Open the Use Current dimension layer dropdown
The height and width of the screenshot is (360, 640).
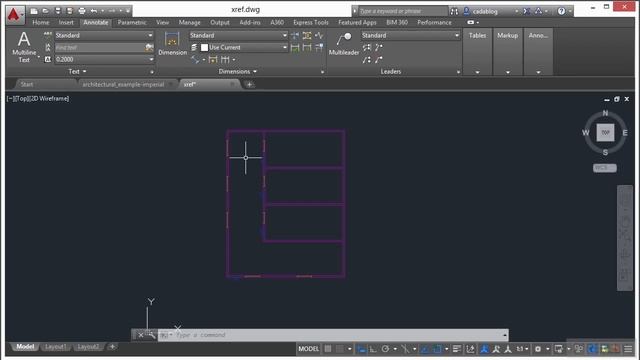click(244, 47)
